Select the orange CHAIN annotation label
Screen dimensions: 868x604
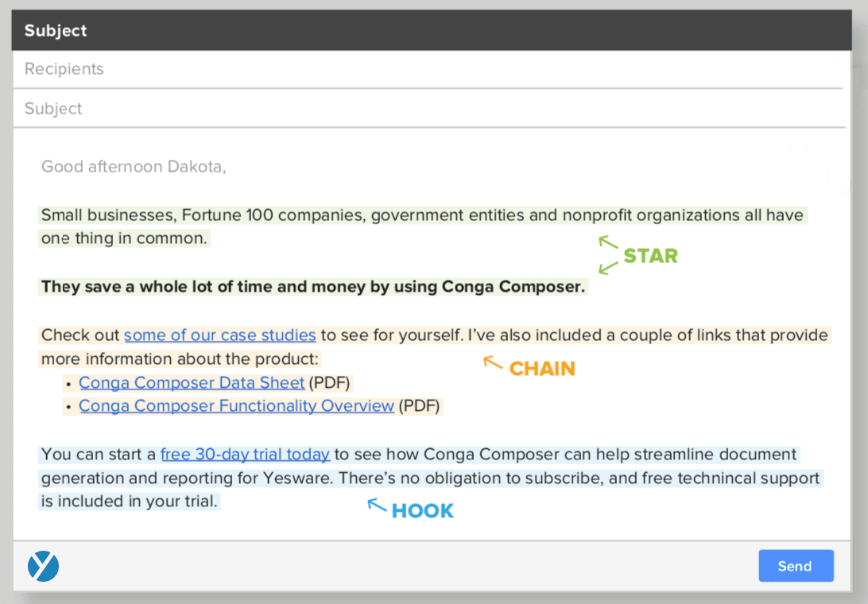[x=541, y=369]
